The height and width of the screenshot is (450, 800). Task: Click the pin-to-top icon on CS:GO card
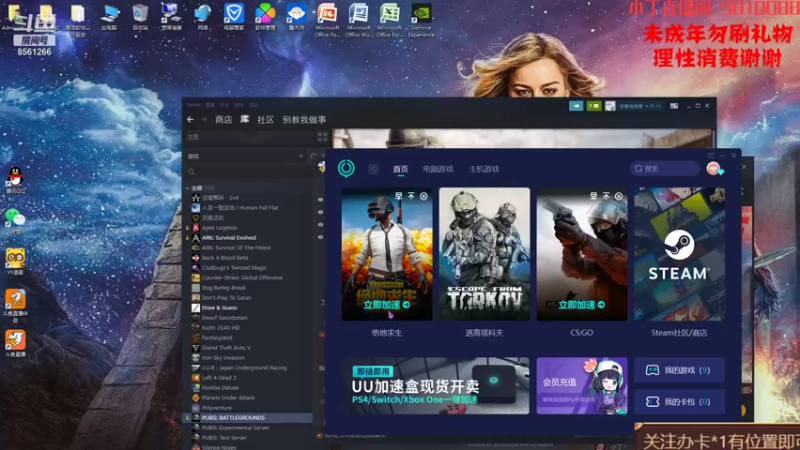[x=606, y=196]
